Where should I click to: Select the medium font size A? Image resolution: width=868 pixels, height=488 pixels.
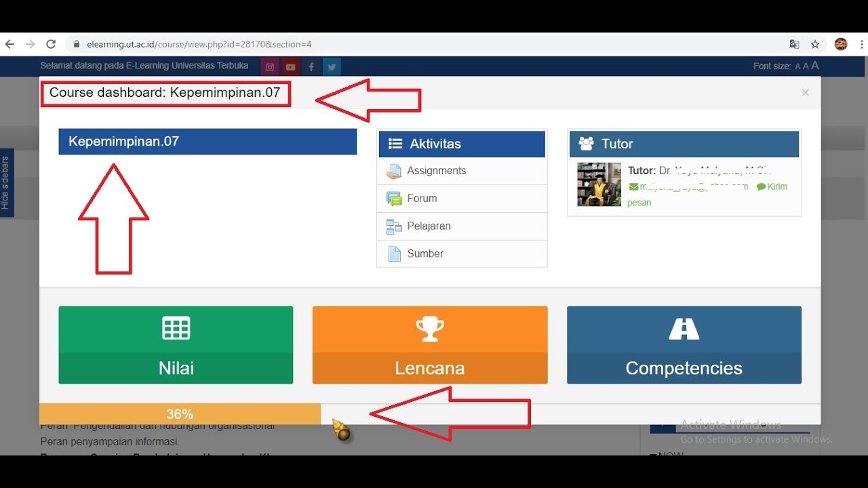point(806,66)
